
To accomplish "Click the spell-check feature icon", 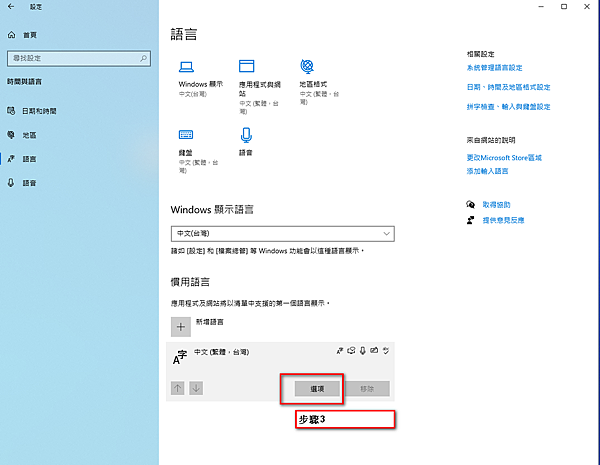I will click(386, 351).
